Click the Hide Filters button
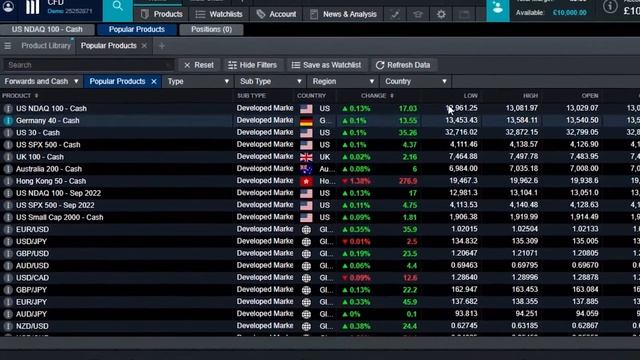The width and height of the screenshot is (640, 360). pos(253,65)
